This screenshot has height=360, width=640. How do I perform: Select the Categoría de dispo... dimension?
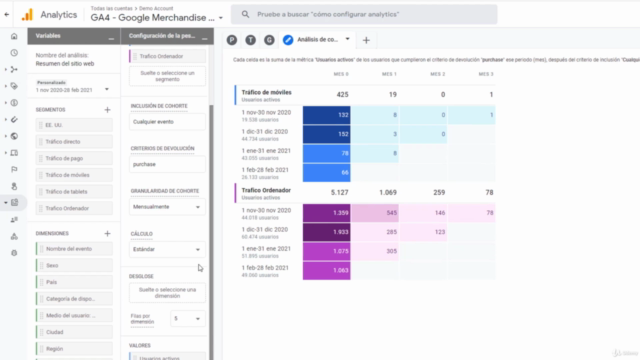74,299
